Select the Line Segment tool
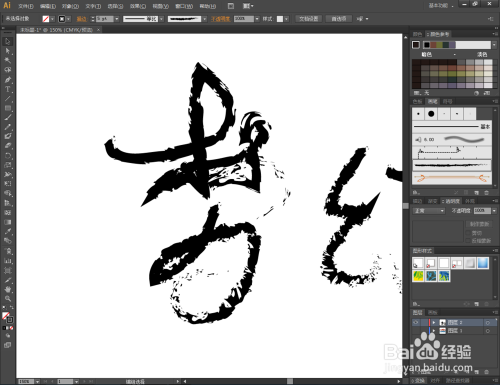This screenshot has width=500, height=385. coord(8,98)
